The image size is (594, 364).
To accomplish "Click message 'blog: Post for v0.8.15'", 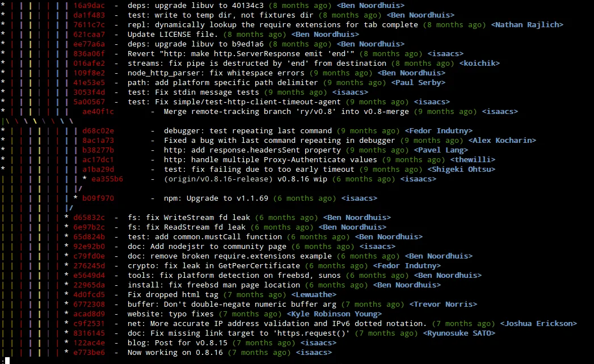I will pos(177,343).
